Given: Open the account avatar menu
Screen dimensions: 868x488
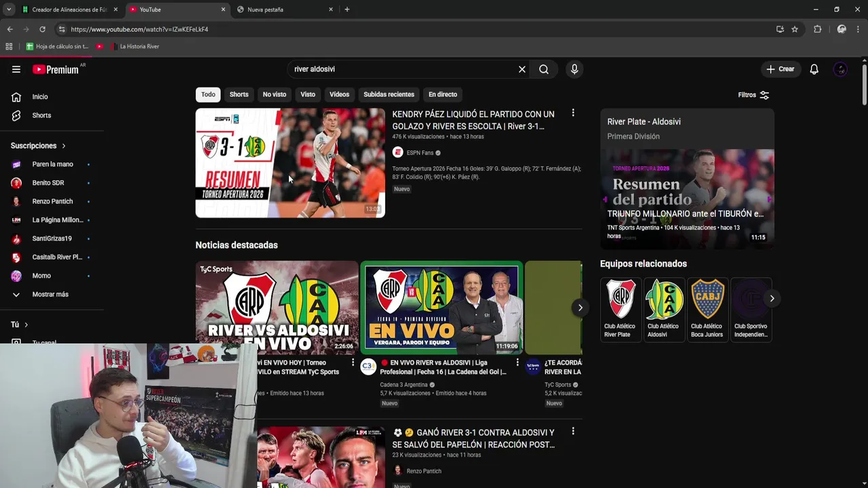Looking at the screenshot, I should 841,69.
